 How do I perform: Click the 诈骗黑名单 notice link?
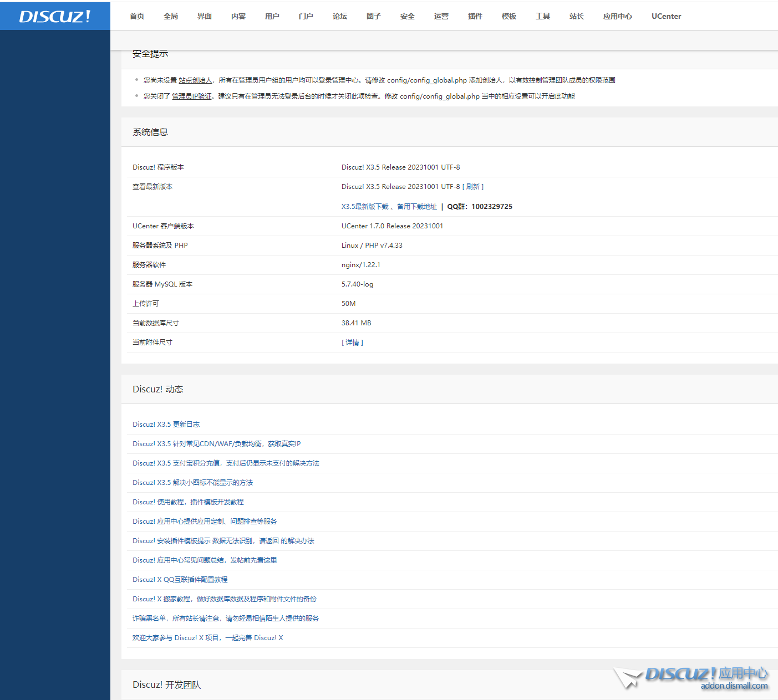pyautogui.click(x=225, y=619)
